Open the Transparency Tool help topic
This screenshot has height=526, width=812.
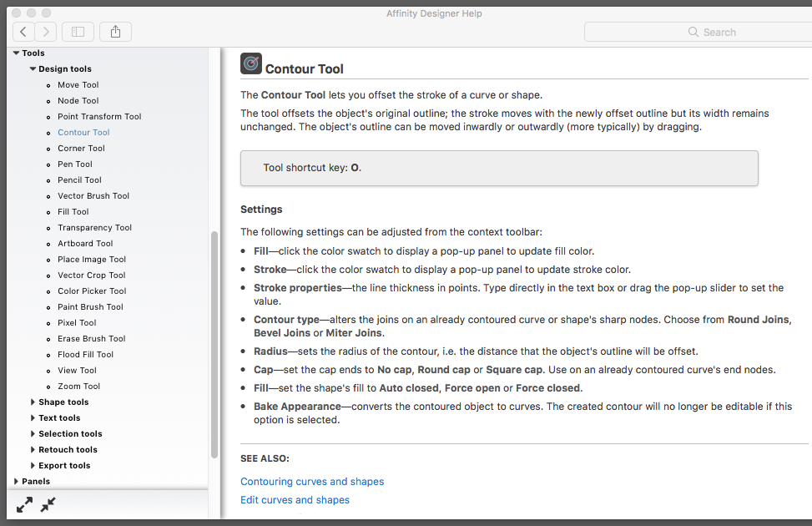(x=95, y=227)
